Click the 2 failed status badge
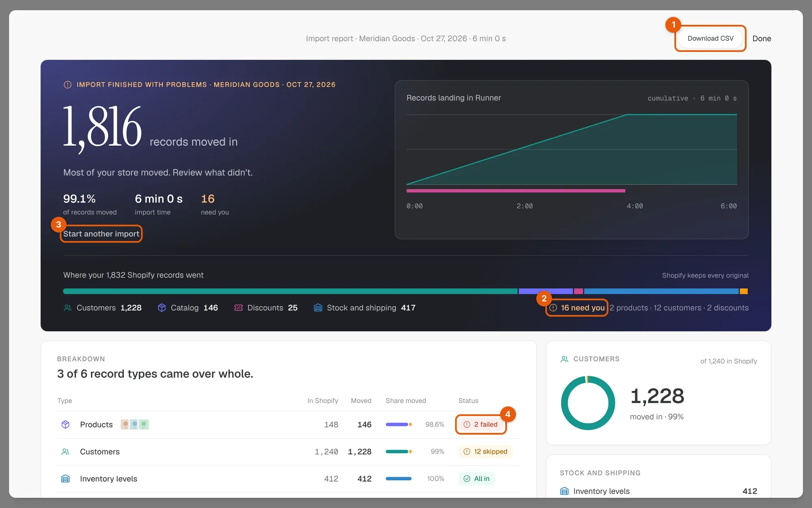 (481, 424)
